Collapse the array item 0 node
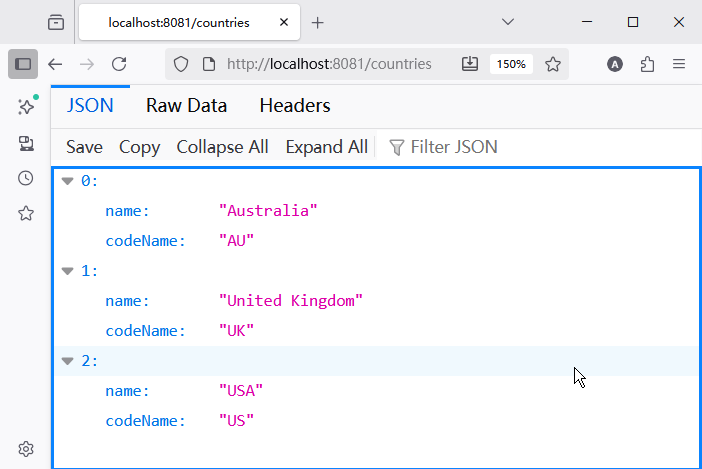 pyautogui.click(x=68, y=181)
